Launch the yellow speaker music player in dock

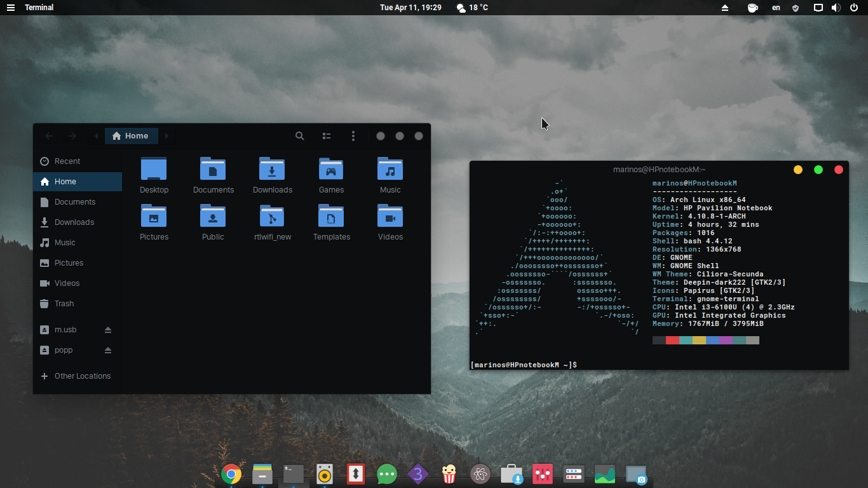pos(325,474)
